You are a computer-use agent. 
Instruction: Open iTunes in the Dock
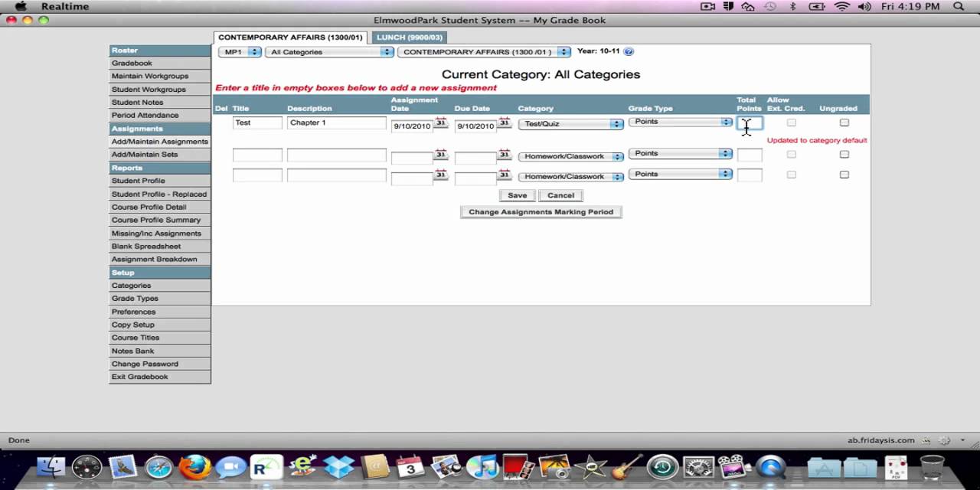[x=482, y=466]
